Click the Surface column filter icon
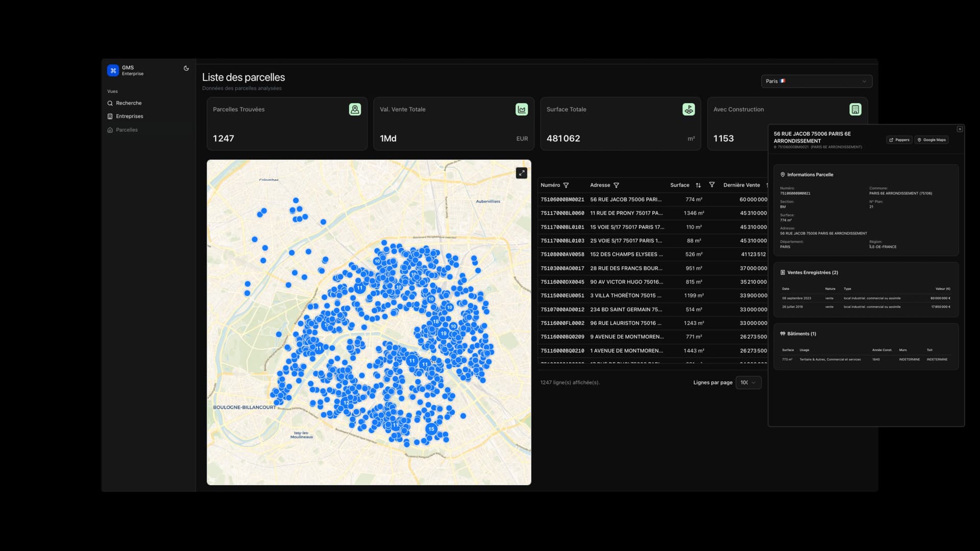980x551 pixels. [712, 185]
